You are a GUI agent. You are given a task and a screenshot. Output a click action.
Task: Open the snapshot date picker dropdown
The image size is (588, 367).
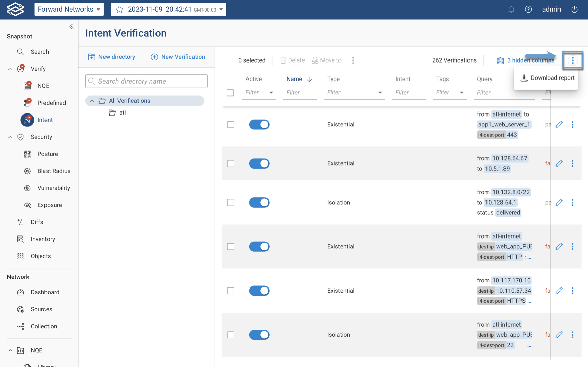pos(221,9)
